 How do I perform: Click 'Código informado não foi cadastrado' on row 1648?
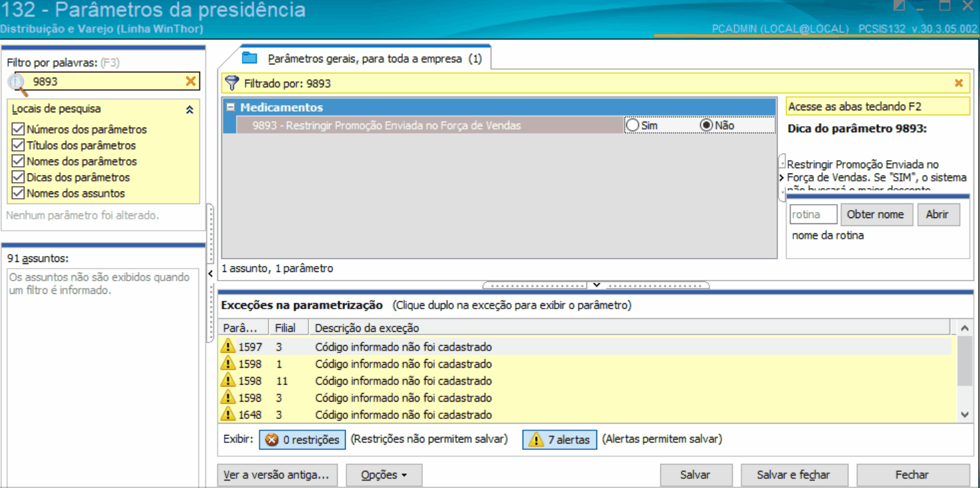(x=404, y=414)
